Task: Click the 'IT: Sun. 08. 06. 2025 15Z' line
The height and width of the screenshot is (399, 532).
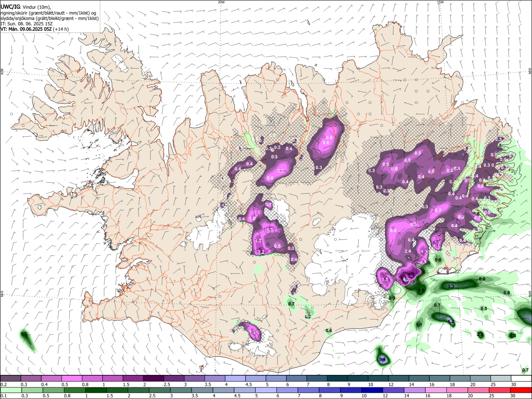Action: click(x=27, y=24)
